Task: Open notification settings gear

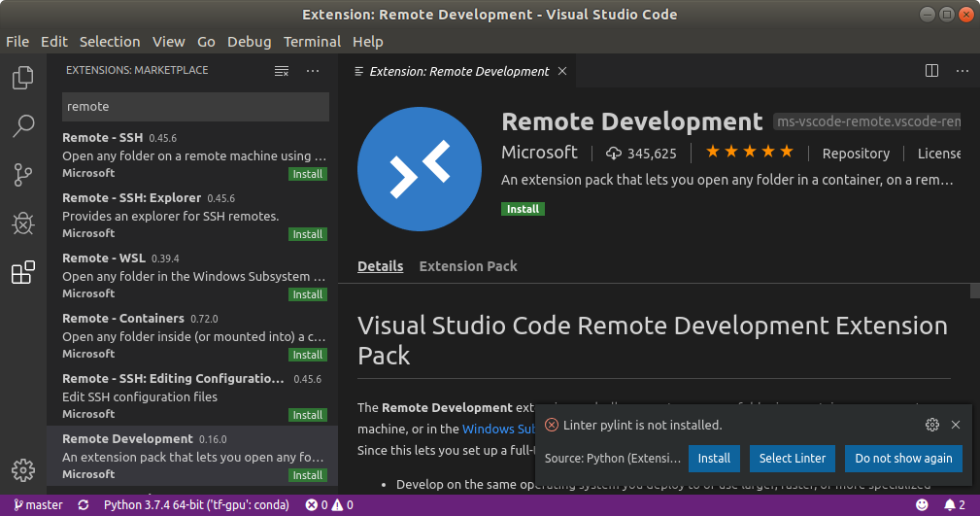Action: click(931, 425)
